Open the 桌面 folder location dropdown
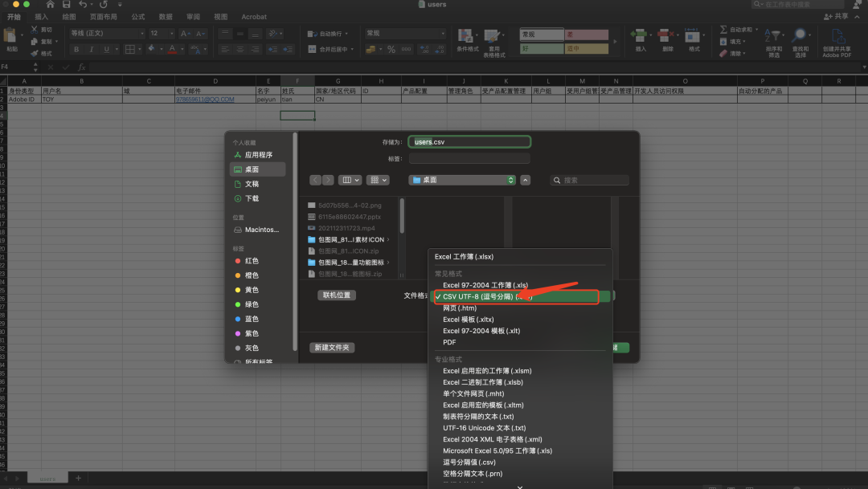Image resolution: width=868 pixels, height=489 pixels. 462,180
